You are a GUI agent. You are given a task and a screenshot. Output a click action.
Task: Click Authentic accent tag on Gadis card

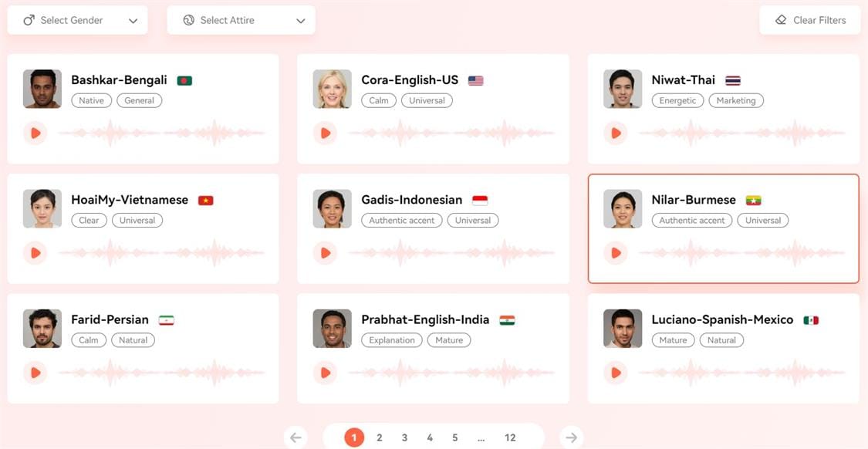pyautogui.click(x=402, y=221)
